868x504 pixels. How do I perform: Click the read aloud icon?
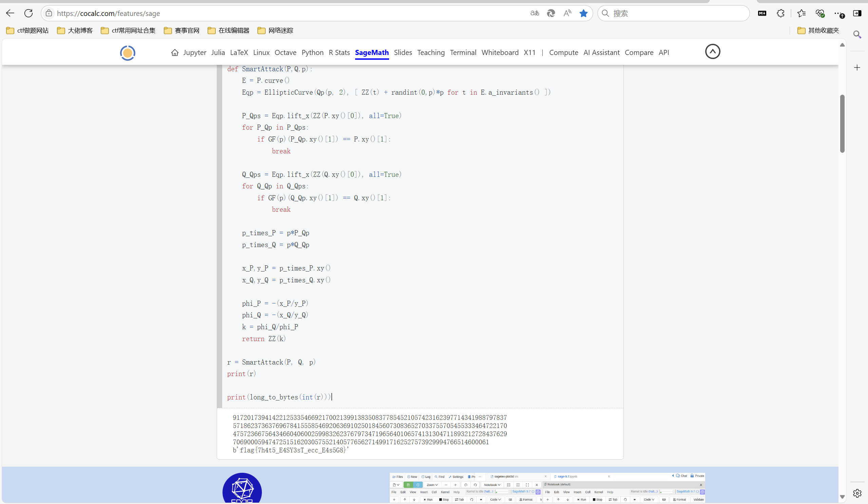click(567, 13)
